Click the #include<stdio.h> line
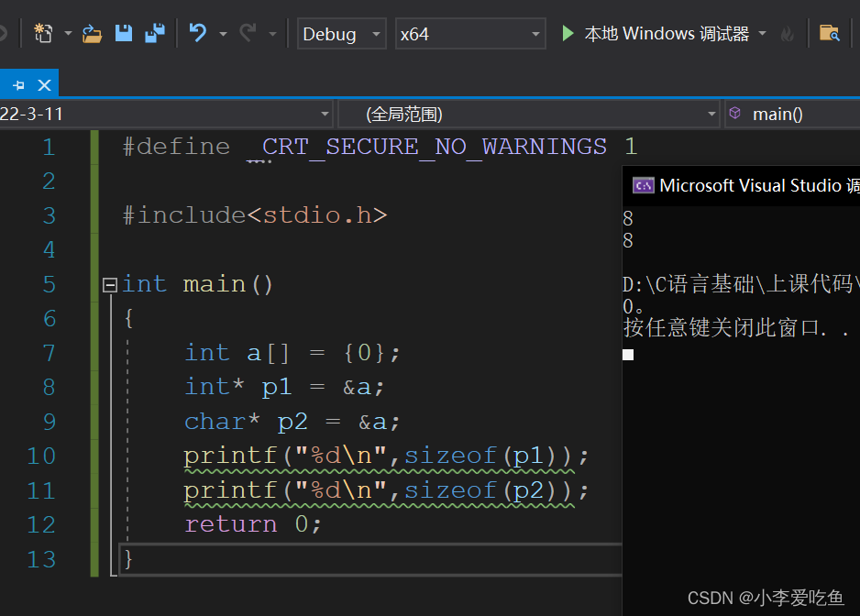 point(255,215)
